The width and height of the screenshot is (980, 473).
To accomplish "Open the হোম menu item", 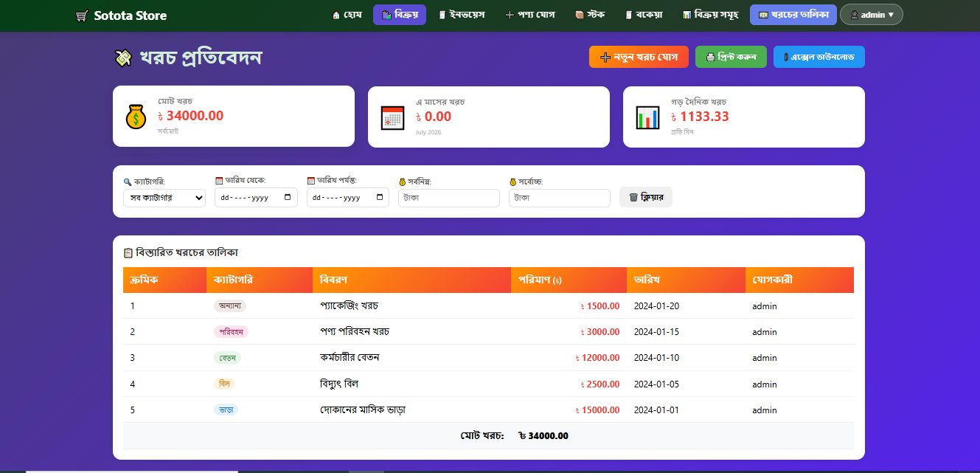I will tap(347, 15).
